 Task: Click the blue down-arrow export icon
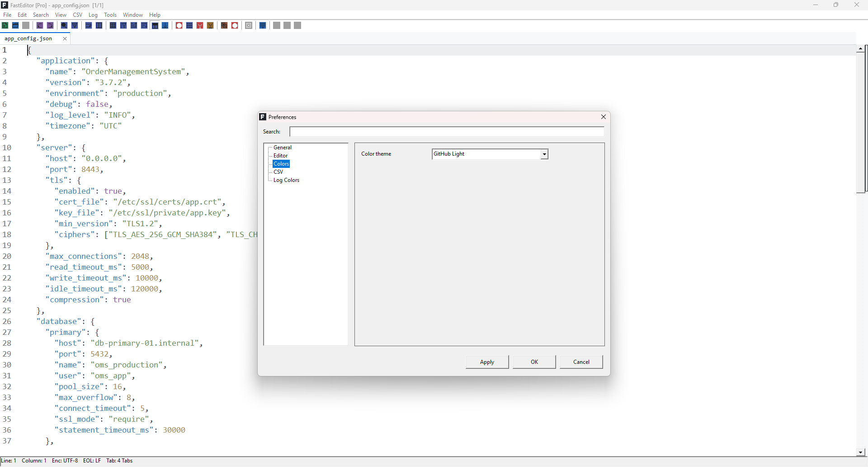(x=165, y=25)
